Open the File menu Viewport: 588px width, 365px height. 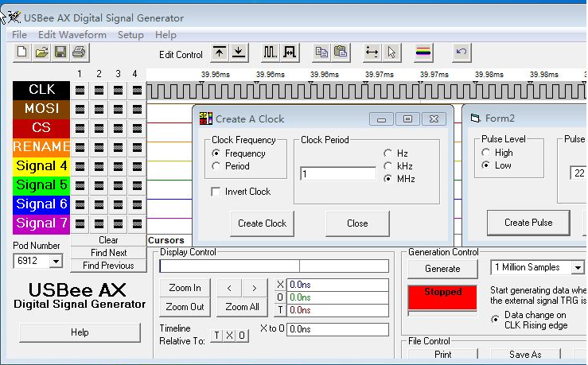[x=20, y=35]
